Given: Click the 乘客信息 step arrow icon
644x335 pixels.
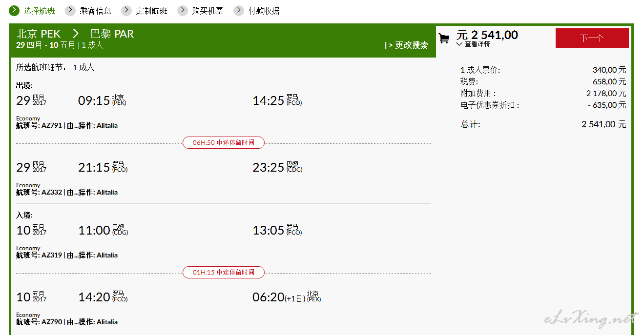Looking at the screenshot, I should pos(70,10).
